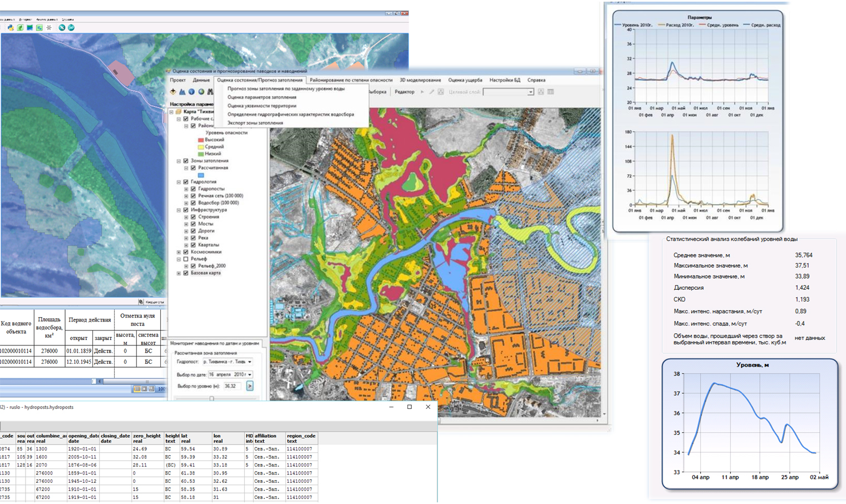Click the green earth globe icon in the flood toolbar
Image resolution: width=846 pixels, height=504 pixels.
pos(201,92)
